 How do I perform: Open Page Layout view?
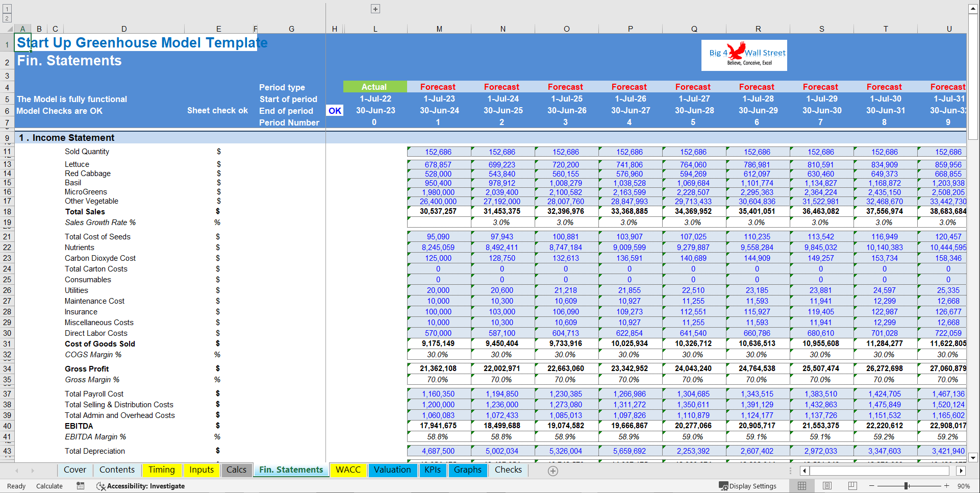827,485
